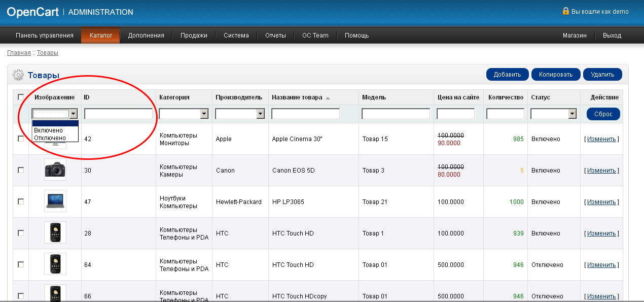Viewport: 644px width, 302px height.
Task: Open the Каталог menu
Action: click(x=100, y=36)
